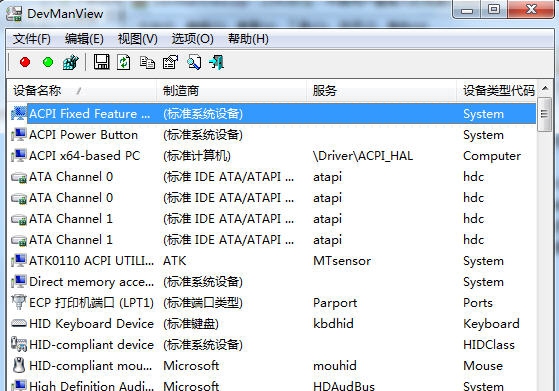The image size is (559, 391).
Task: Click the HIDClass device type cell
Action: 489,345
